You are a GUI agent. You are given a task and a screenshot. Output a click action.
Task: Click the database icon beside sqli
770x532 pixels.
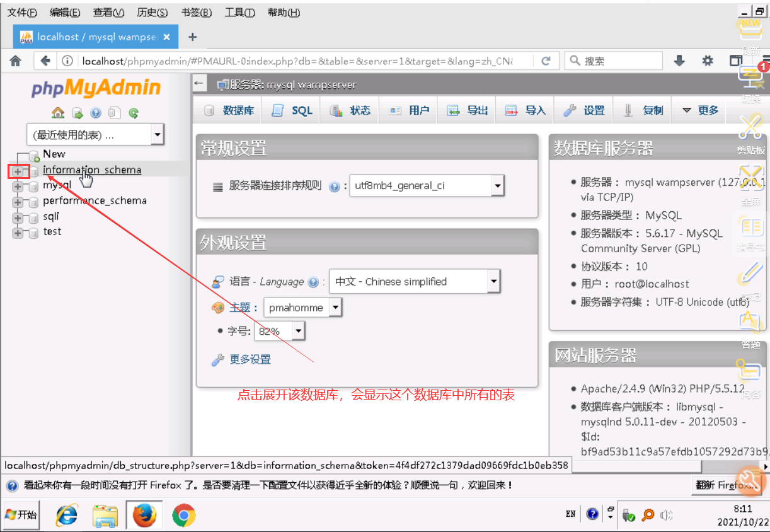[34, 217]
